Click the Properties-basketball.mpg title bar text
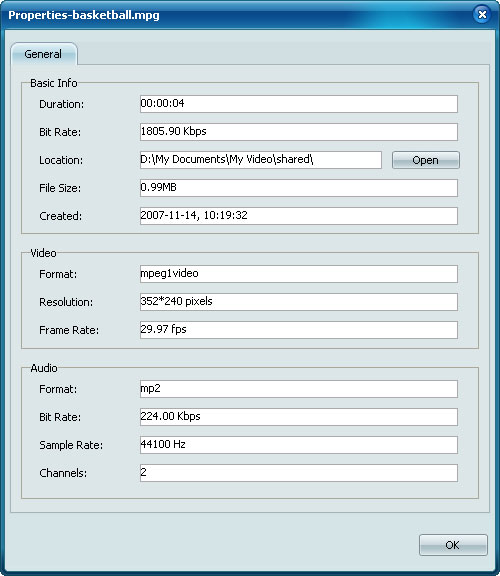This screenshot has height=576, width=500. (x=84, y=15)
